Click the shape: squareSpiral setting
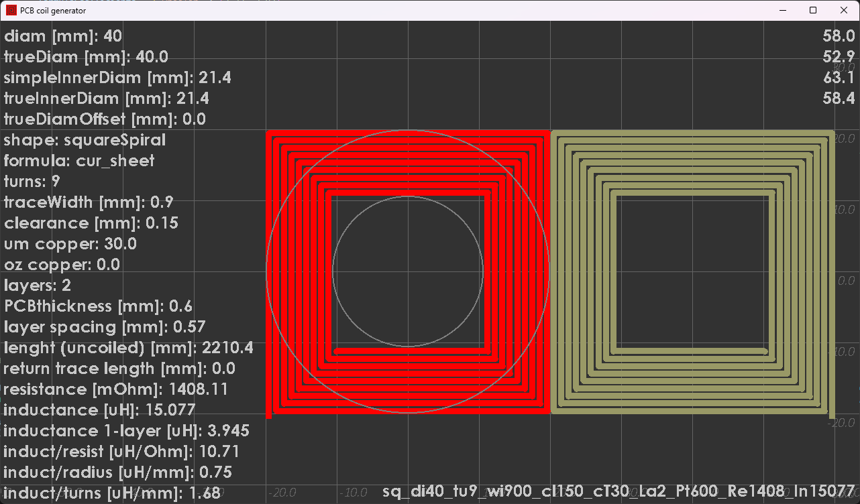This screenshot has width=860, height=504. [x=85, y=140]
